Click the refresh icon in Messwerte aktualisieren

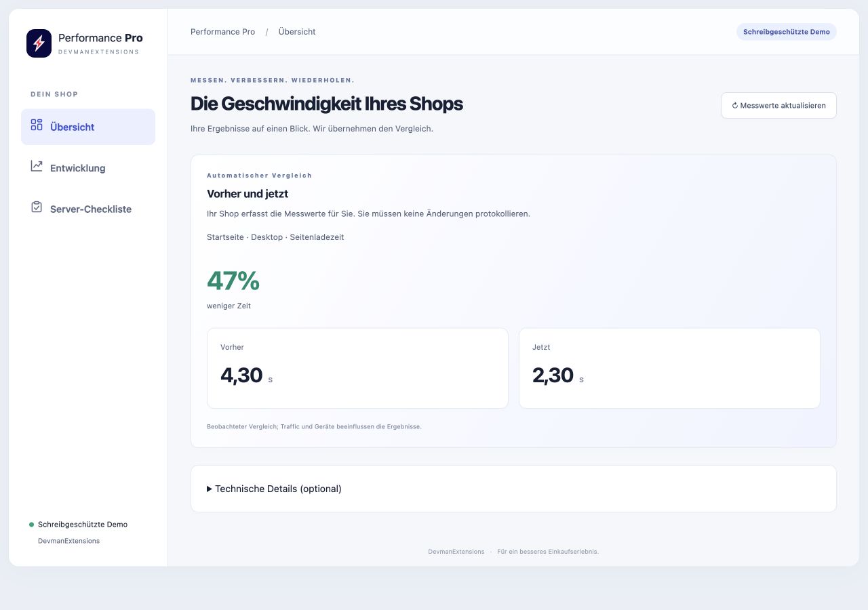click(735, 106)
